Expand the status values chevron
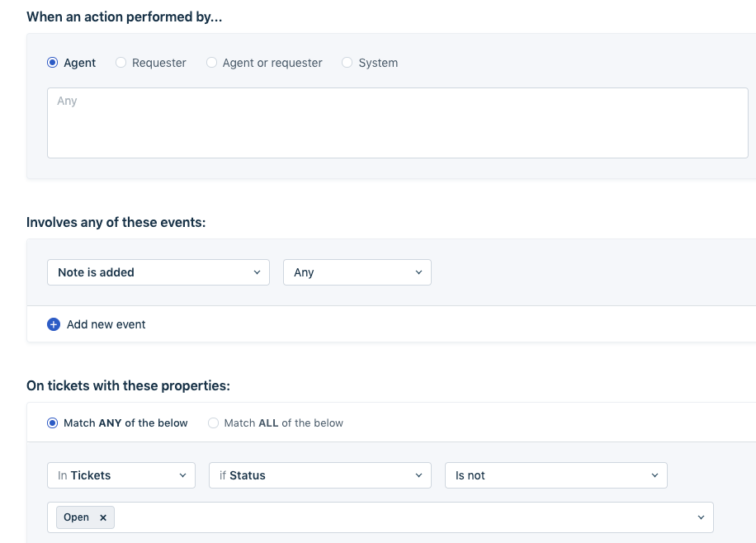Image resolution: width=756 pixels, height=543 pixels. pos(701,517)
